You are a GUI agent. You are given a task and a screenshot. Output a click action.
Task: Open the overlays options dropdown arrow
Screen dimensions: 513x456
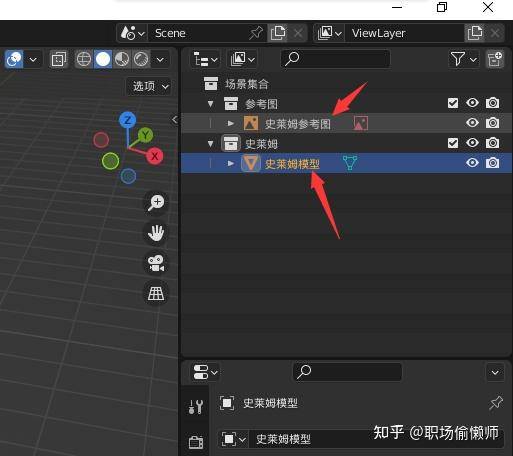click(33, 60)
